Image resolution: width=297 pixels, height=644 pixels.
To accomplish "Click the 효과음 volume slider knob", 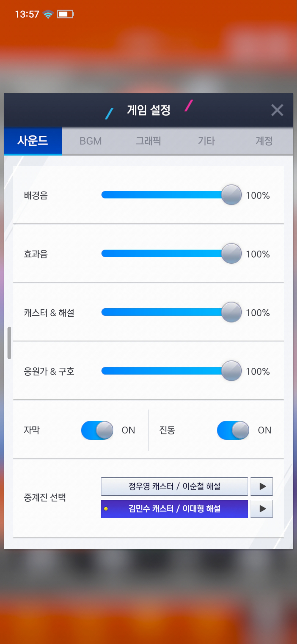I will tap(231, 253).
